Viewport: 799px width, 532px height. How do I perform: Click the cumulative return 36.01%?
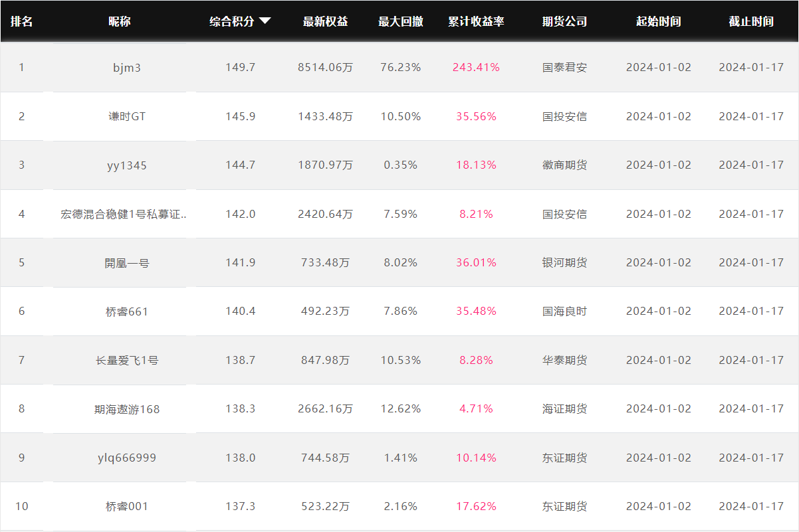pos(477,263)
